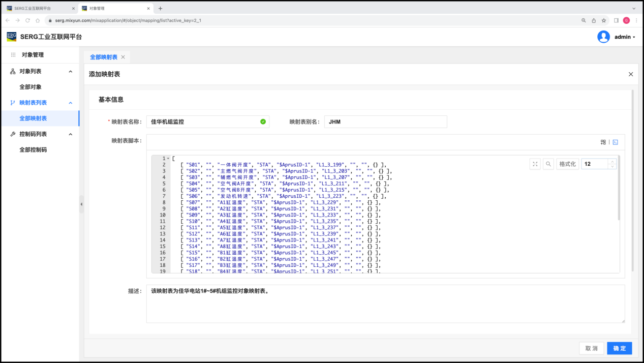Screen dimensions: 644x363
Task: Bookmark this page with the star icon
Action: point(604,20)
